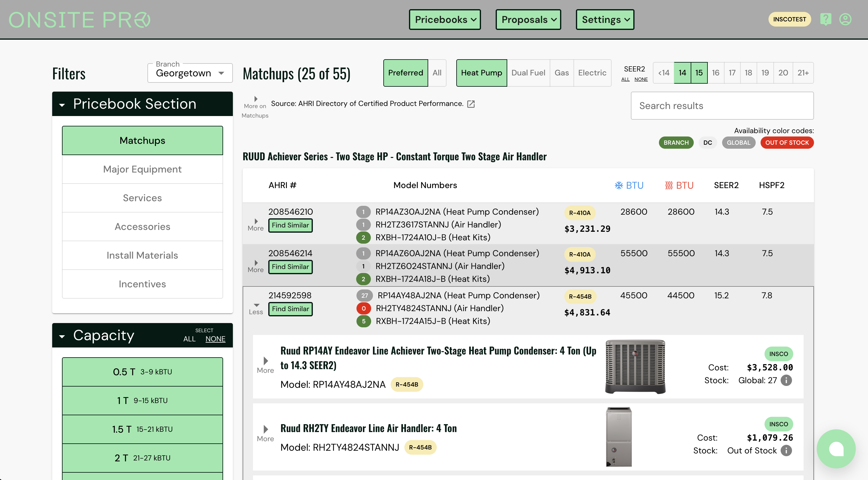
Task: Expand More for AHRI 208546210 row
Action: click(x=256, y=224)
